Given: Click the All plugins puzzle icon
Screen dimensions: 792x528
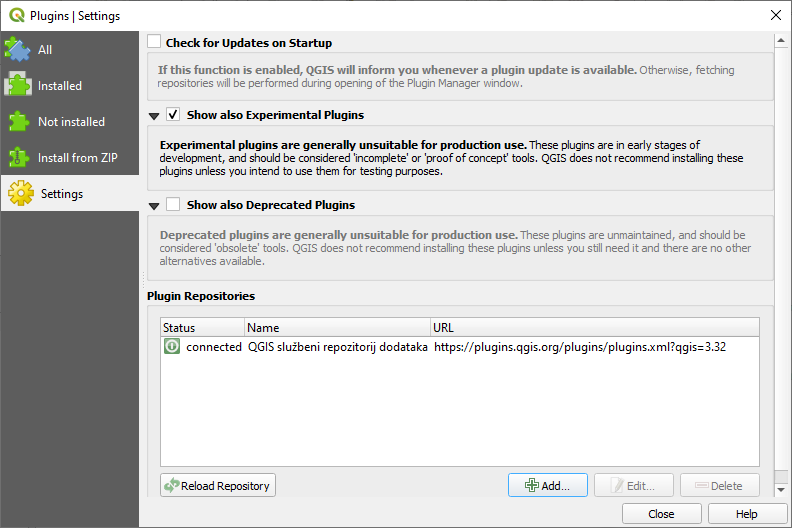Looking at the screenshot, I should point(17,49).
